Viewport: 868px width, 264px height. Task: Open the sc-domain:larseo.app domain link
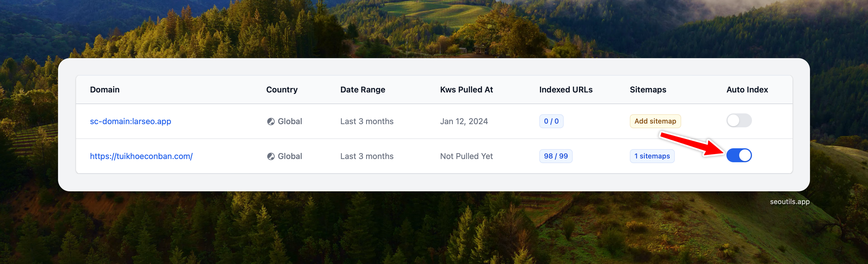pyautogui.click(x=130, y=122)
